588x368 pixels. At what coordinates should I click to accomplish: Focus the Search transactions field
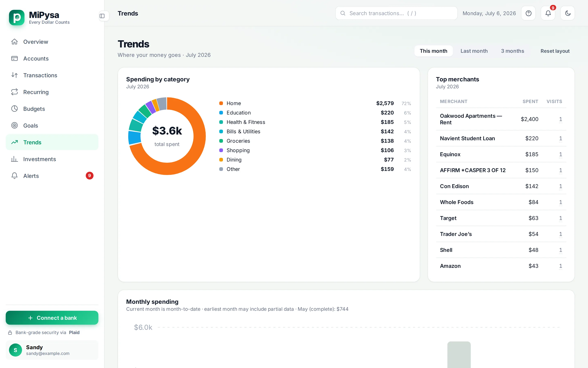click(x=396, y=13)
